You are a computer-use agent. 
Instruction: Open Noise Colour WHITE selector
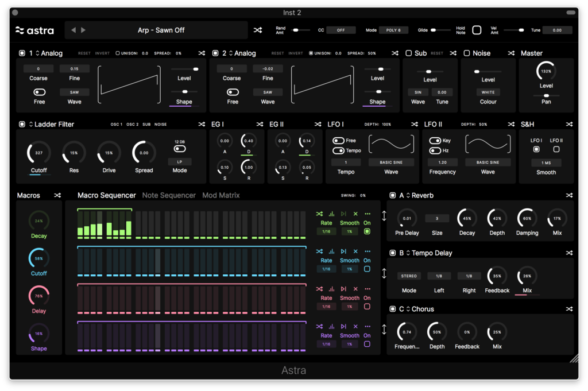[x=488, y=92]
